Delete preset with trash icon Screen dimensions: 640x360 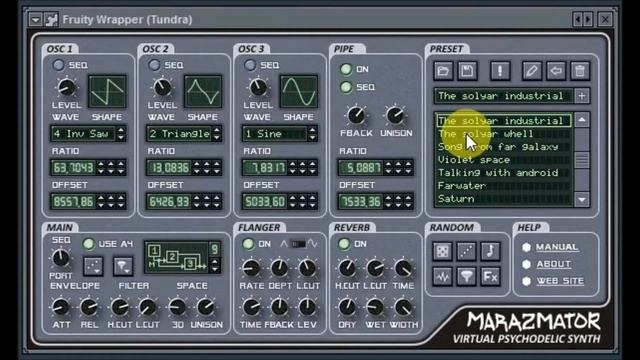point(580,71)
